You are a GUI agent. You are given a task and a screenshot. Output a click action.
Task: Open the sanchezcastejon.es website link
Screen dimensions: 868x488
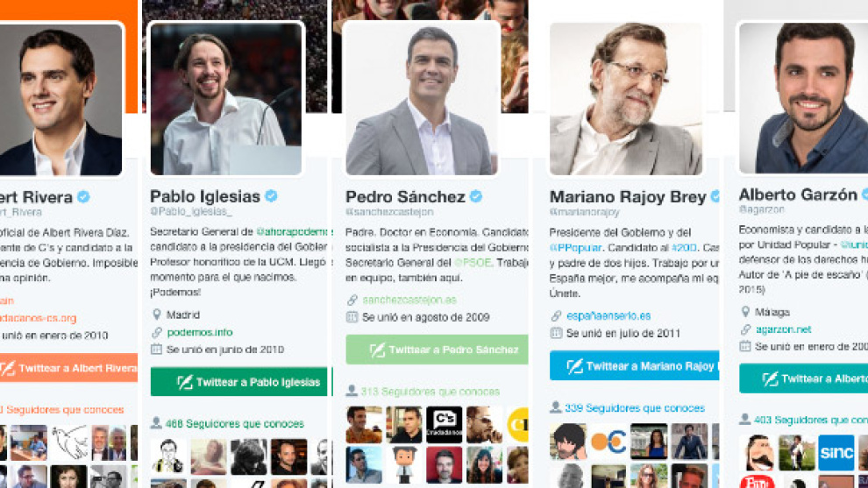(x=409, y=300)
